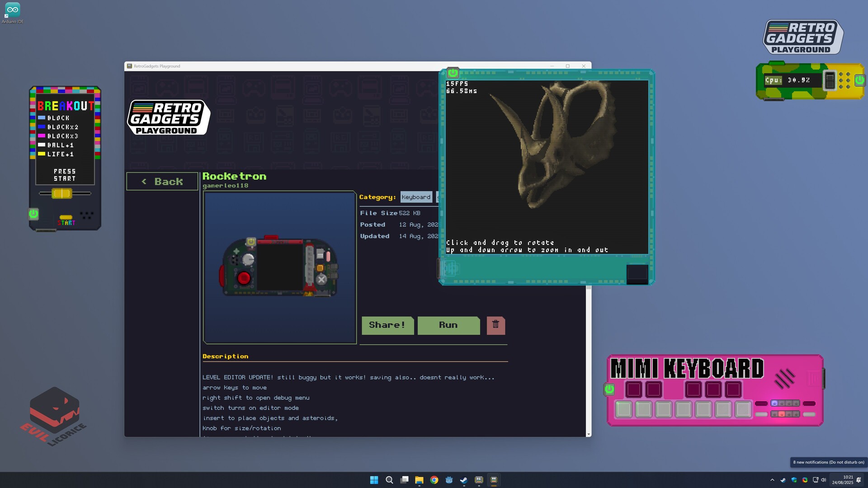Image resolution: width=868 pixels, height=488 pixels.
Task: Click the delete trash icon next to Run
Action: coord(495,325)
